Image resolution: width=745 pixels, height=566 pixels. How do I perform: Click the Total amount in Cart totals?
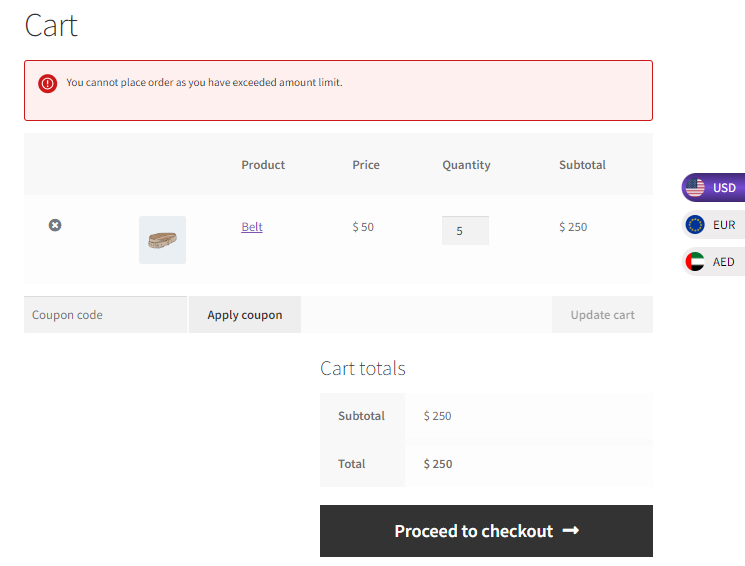pos(438,464)
